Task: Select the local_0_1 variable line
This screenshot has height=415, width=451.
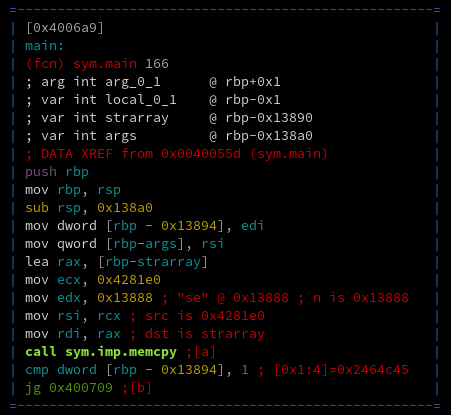Action: tap(153, 100)
